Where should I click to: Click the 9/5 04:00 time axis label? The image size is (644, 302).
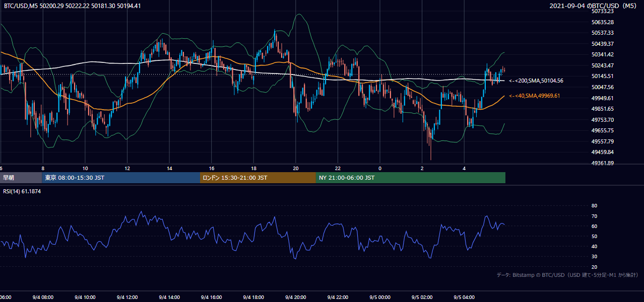pos(464,297)
